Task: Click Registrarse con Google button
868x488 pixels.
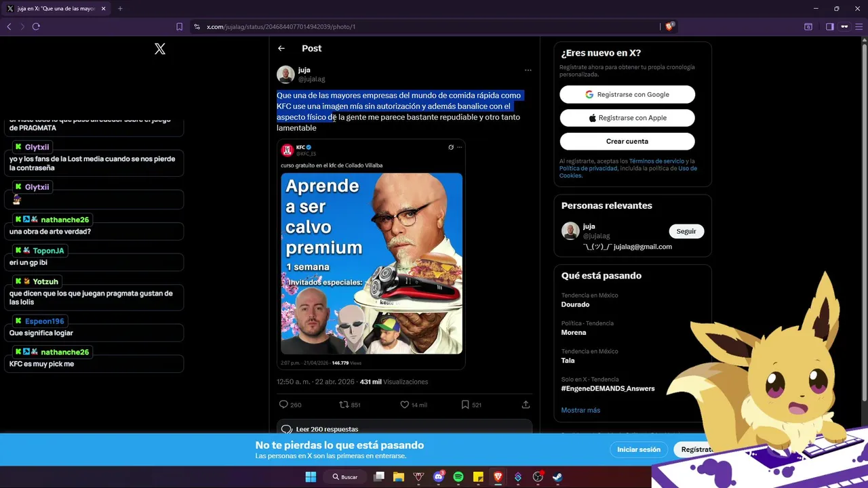Action: (x=627, y=94)
